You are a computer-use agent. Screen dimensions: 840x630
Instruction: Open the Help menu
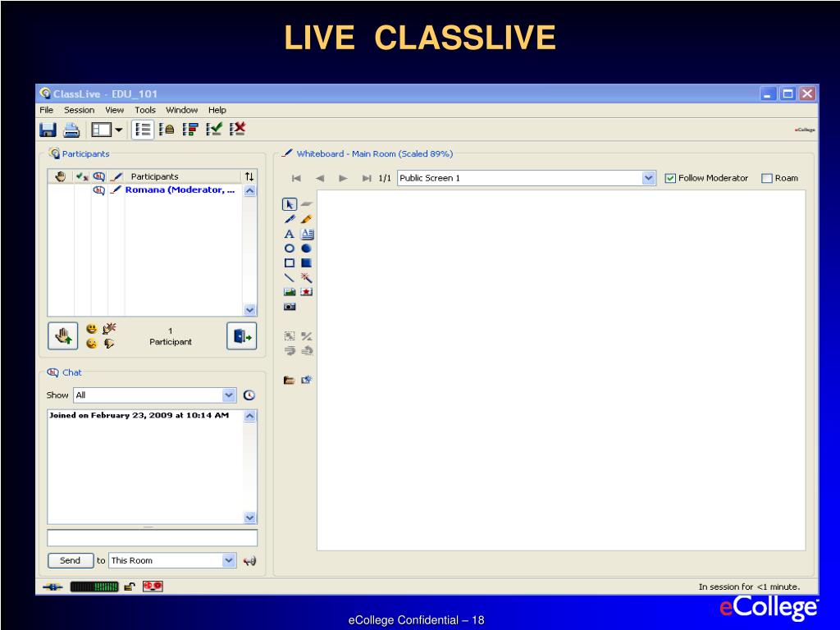[217, 110]
